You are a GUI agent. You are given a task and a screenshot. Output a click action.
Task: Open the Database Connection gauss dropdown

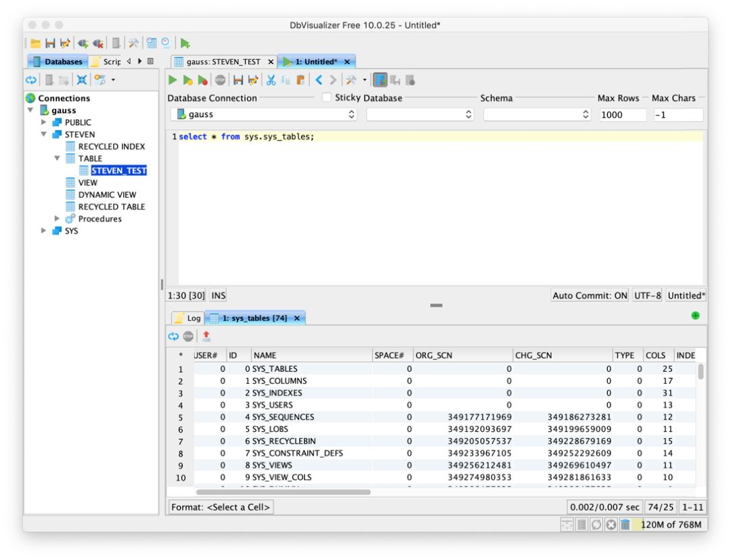tap(264, 114)
